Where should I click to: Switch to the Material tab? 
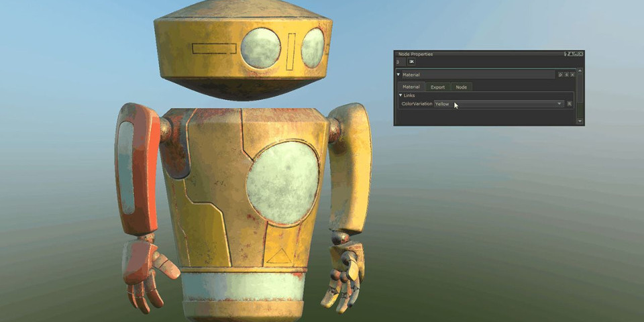[411, 87]
